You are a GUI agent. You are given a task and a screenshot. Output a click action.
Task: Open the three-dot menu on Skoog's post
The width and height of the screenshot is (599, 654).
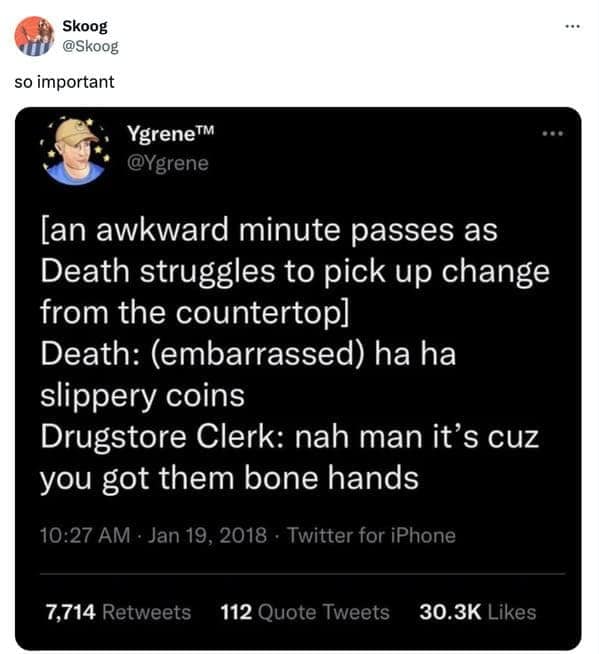(x=572, y=27)
